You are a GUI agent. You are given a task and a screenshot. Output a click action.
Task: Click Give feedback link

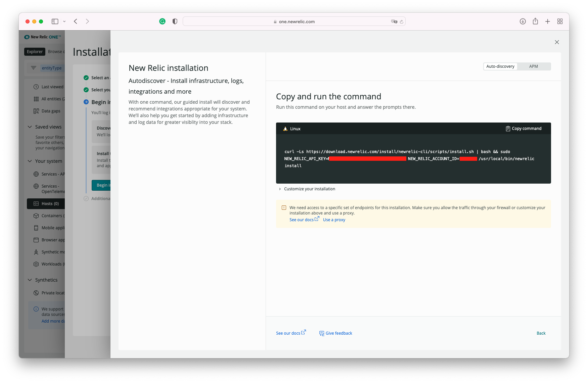pyautogui.click(x=335, y=333)
